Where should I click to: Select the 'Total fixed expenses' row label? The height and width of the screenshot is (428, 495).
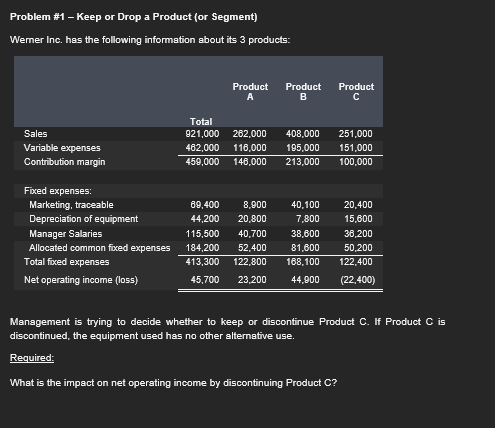(67, 262)
